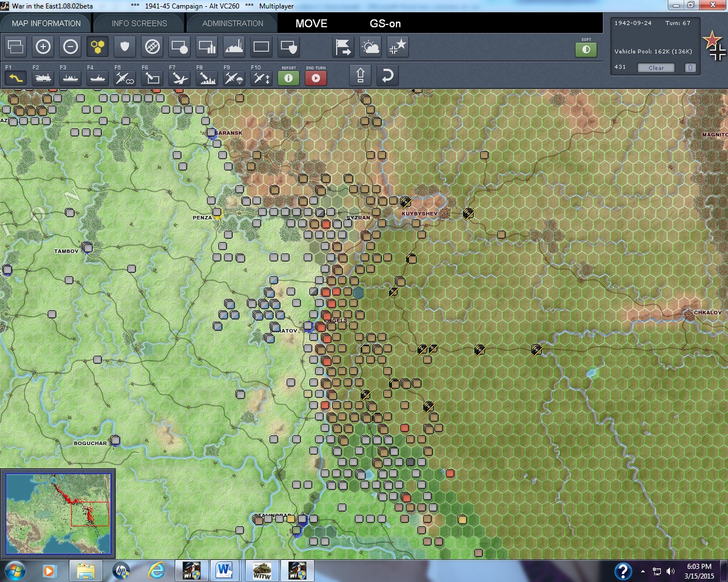Open the Map Information tab
Screen dimensions: 728x582
(x=46, y=23)
